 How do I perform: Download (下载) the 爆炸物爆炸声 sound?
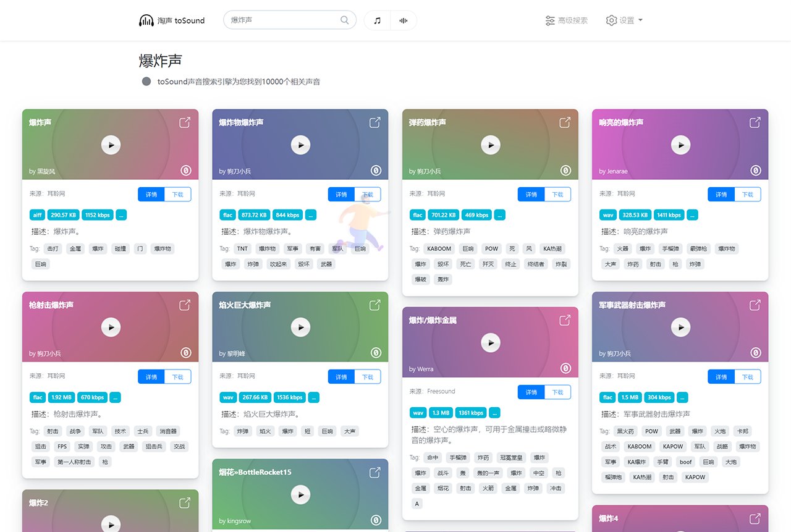point(368,194)
